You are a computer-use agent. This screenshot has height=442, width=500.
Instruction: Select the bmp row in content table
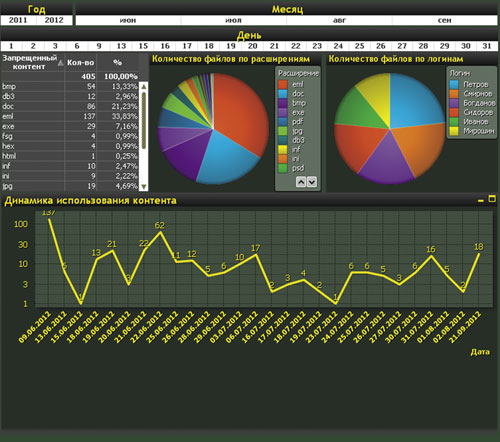tap(70, 87)
